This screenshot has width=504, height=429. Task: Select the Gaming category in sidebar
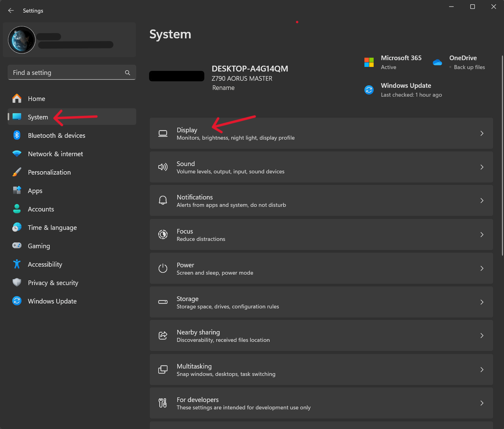point(39,246)
